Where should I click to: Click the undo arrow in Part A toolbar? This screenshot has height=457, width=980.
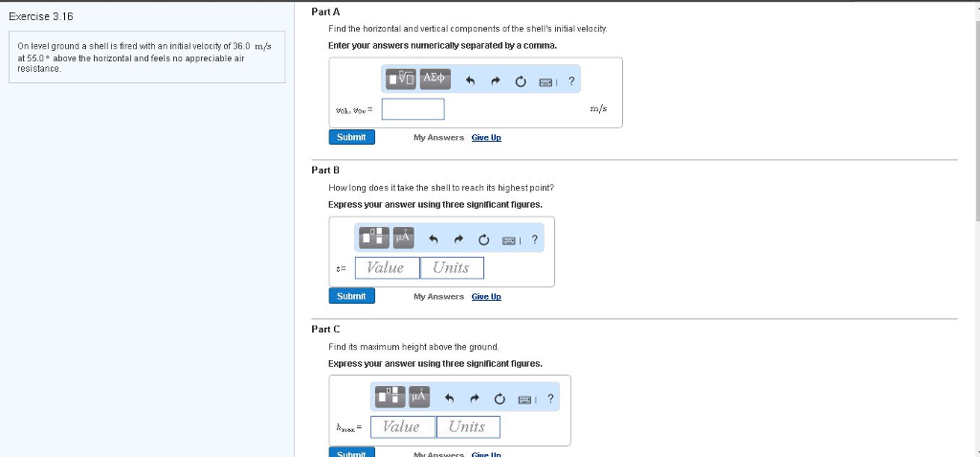[x=470, y=81]
